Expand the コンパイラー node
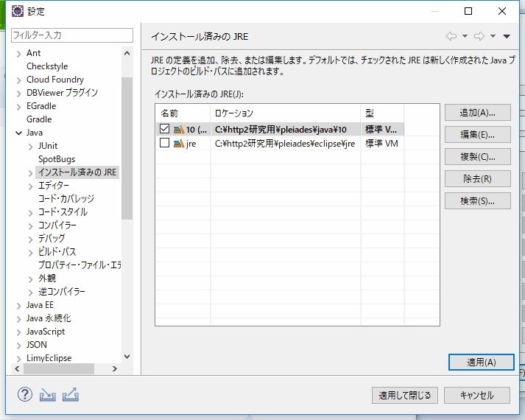Viewport: 525px width, 420px height. point(30,226)
